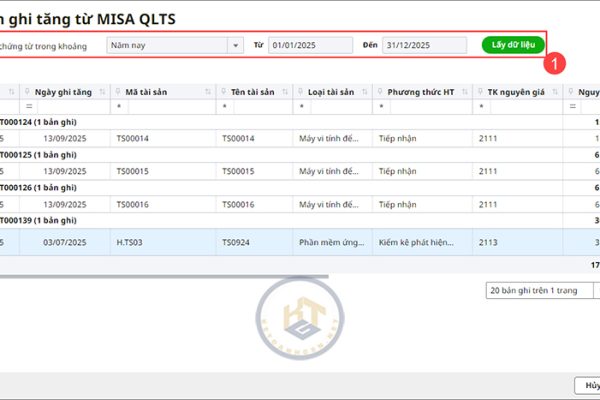
Task: Click the asterisk filter operator under Loại tài sản
Action: coord(302,106)
